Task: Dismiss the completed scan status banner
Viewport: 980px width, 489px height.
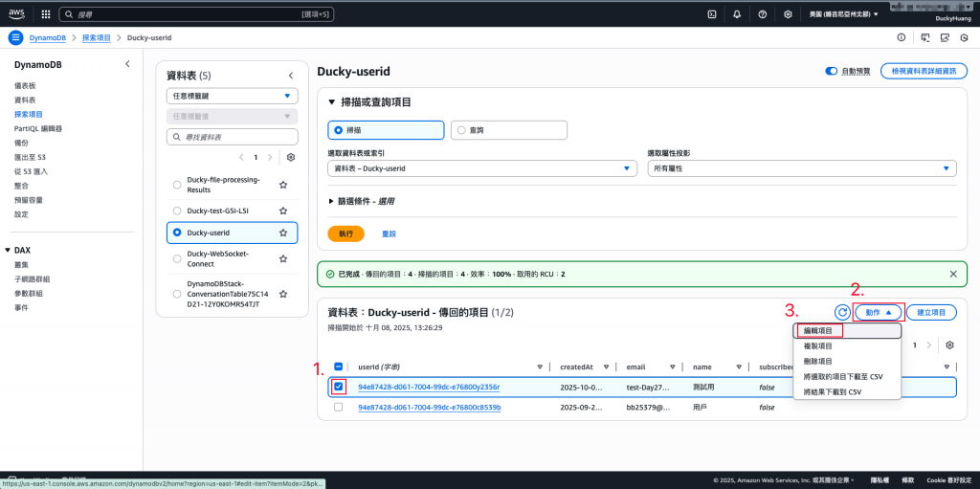Action: [953, 274]
